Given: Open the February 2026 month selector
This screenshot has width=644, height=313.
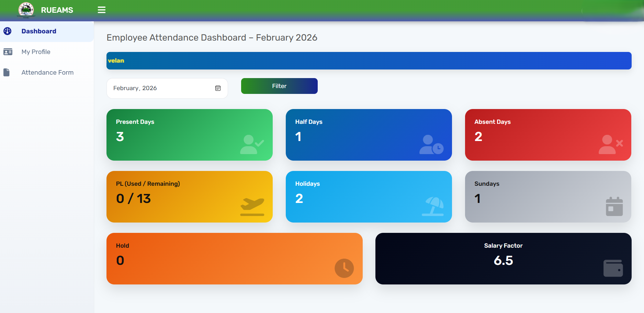Looking at the screenshot, I should coord(167,88).
